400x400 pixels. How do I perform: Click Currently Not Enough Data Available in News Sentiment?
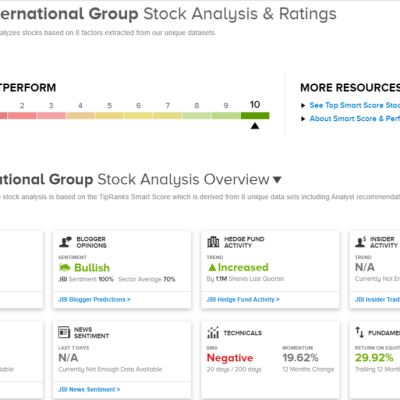point(110,369)
